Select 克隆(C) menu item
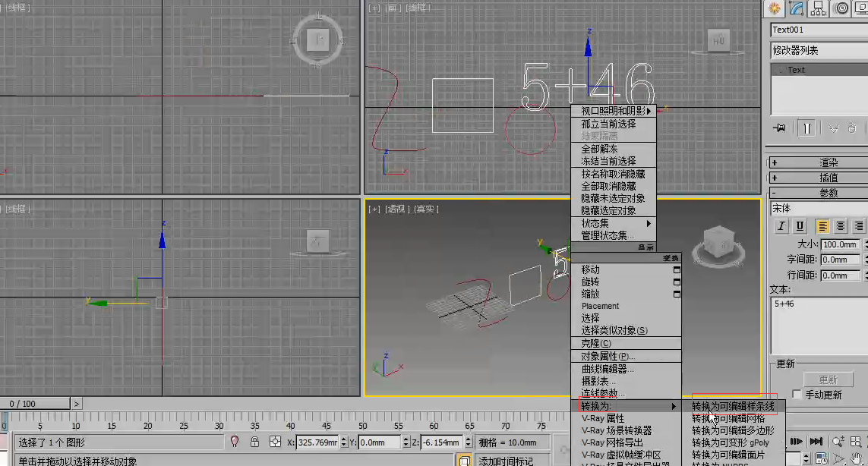Image resolution: width=868 pixels, height=466 pixels. tap(626, 343)
